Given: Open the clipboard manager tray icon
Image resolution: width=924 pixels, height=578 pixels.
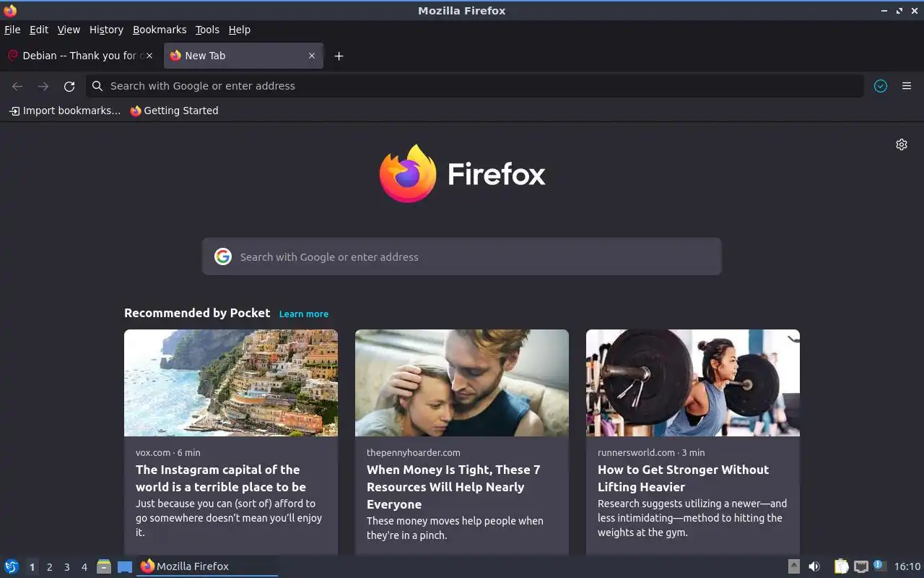Looking at the screenshot, I should coord(841,566).
